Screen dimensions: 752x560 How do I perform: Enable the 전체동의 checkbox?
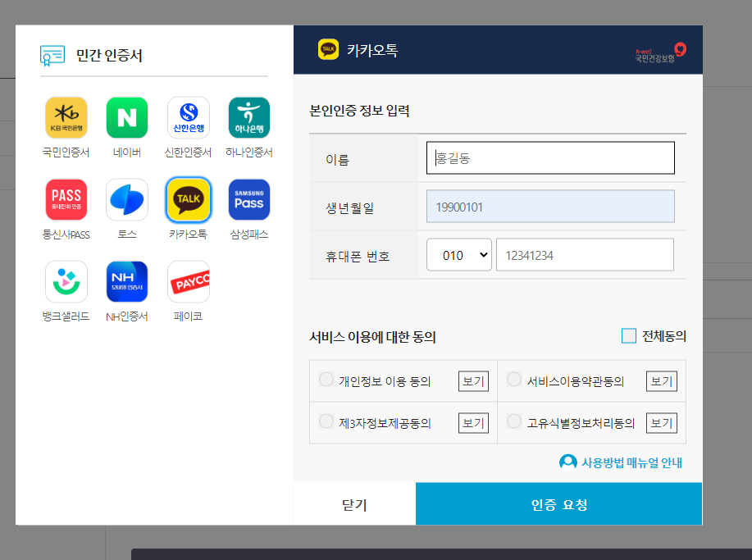[629, 335]
